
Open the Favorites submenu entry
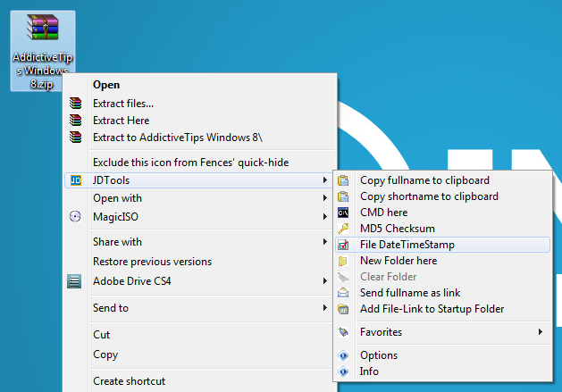click(x=442, y=332)
